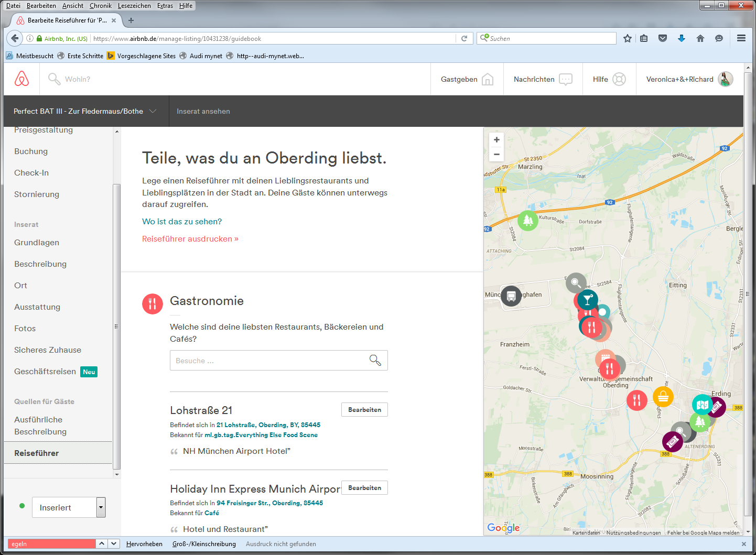Viewport: 756px width, 555px height.
Task: Open the Firefox hamburger menu
Action: [741, 38]
